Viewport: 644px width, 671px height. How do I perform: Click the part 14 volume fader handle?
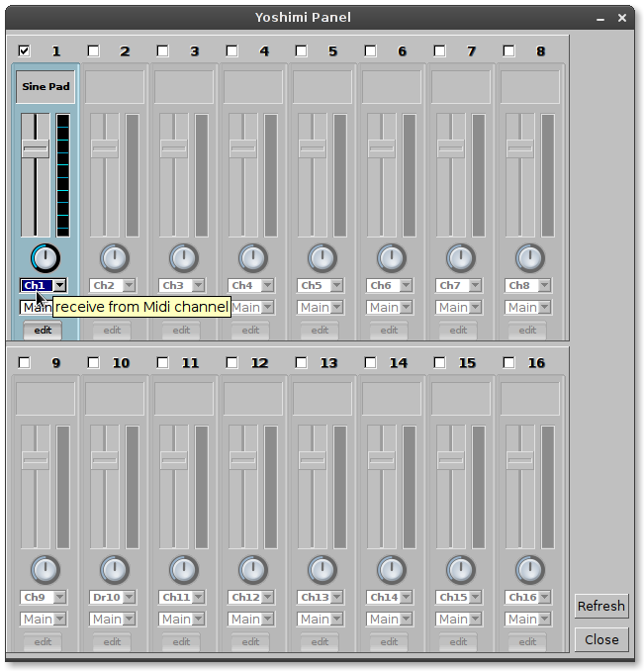(x=382, y=460)
